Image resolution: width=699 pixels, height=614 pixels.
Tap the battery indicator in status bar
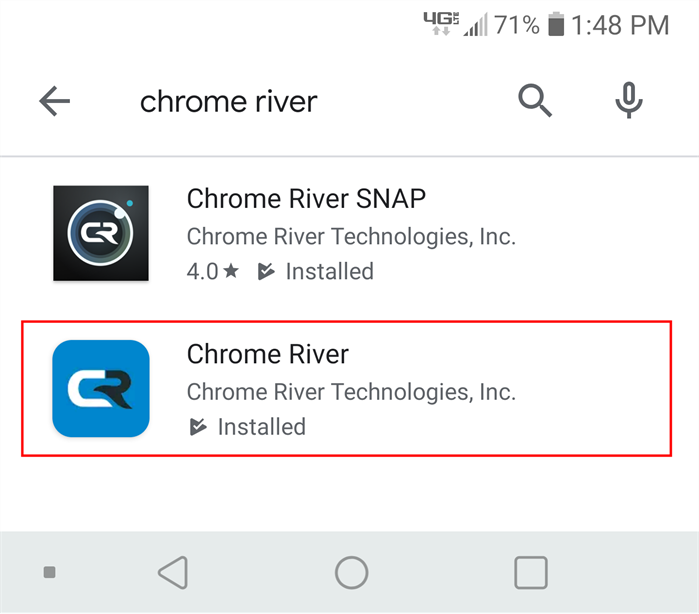[557, 25]
